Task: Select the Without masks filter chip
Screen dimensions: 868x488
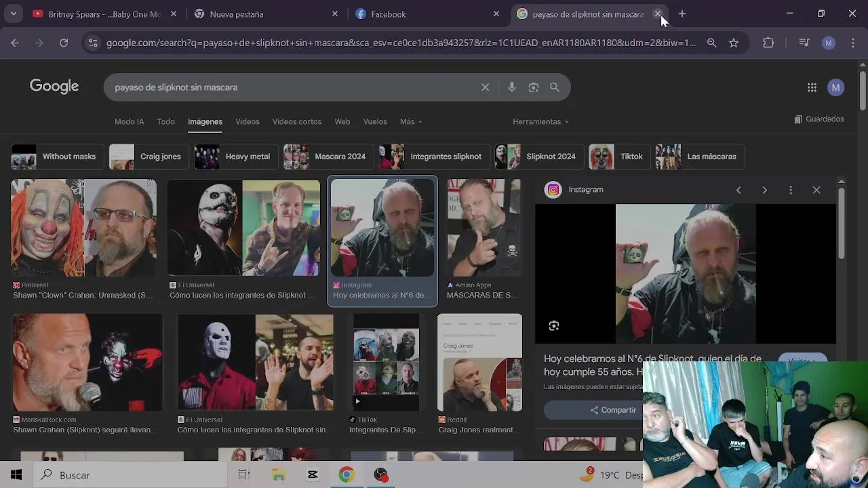Action: (x=56, y=157)
